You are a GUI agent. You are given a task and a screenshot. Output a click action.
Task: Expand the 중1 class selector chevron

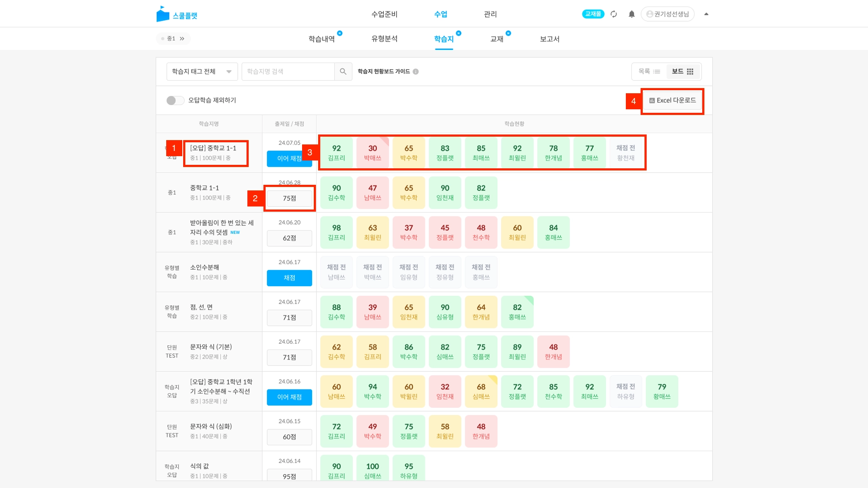tap(182, 39)
